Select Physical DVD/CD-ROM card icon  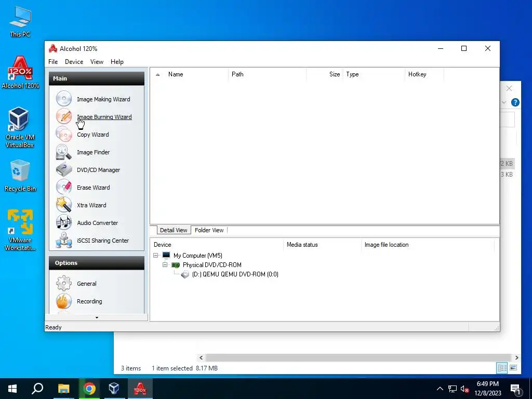tap(176, 264)
